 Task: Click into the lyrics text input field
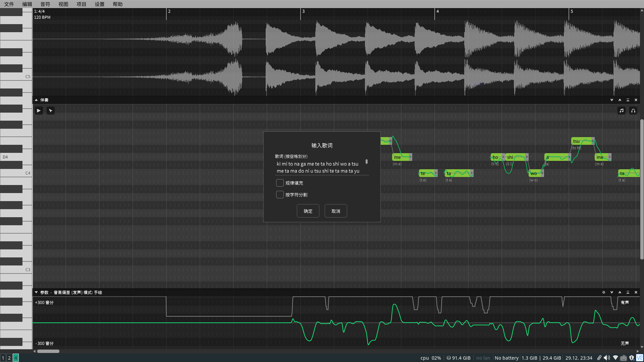[x=319, y=167]
